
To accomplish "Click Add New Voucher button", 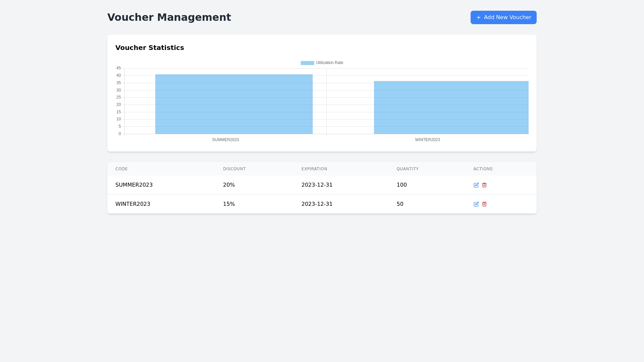I will tap(503, 17).
